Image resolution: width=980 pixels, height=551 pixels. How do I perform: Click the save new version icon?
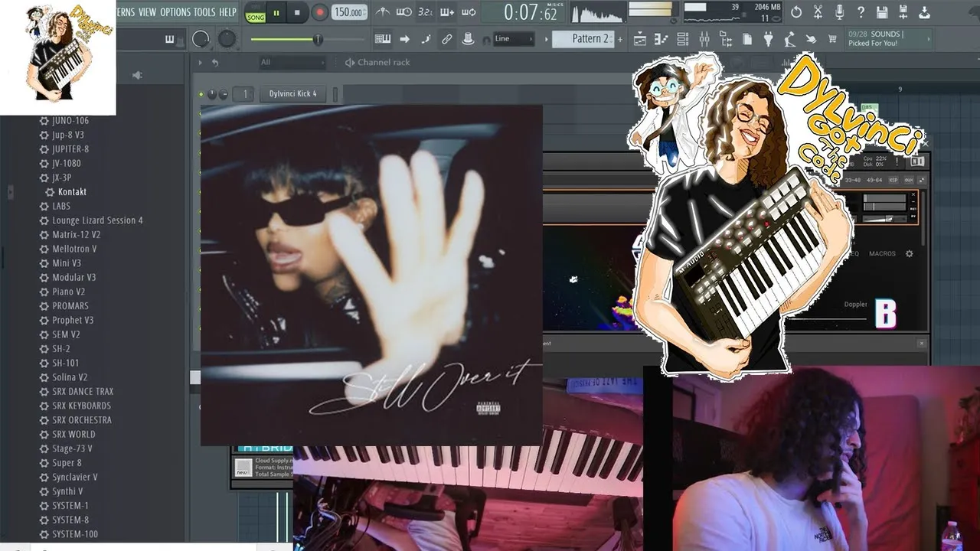click(x=903, y=11)
